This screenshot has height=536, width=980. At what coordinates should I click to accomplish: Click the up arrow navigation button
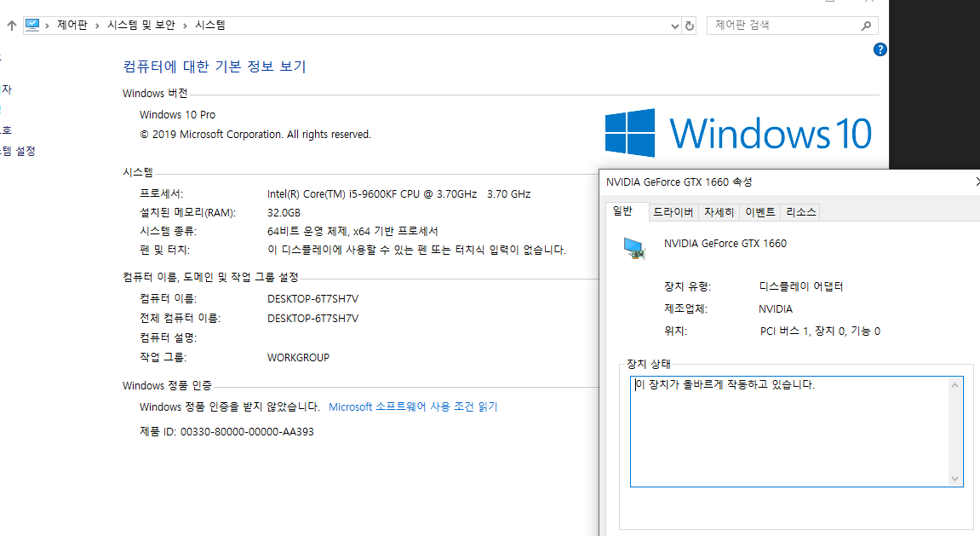[12, 26]
